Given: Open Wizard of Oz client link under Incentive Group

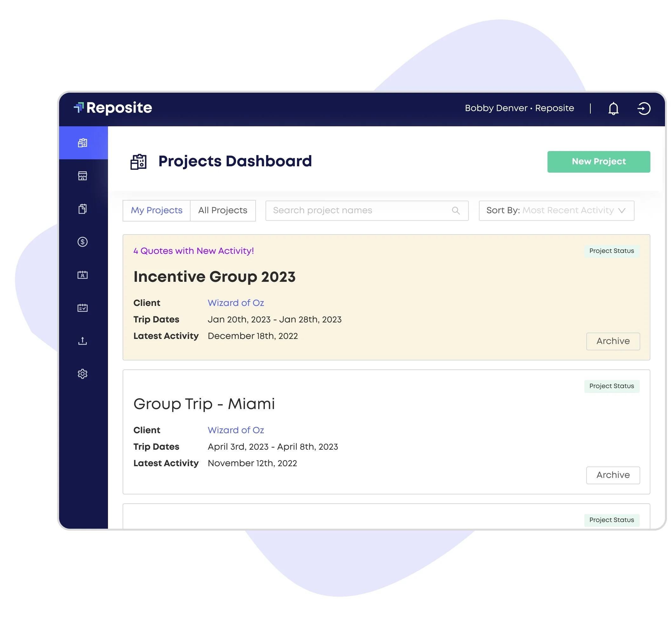Looking at the screenshot, I should click(236, 303).
